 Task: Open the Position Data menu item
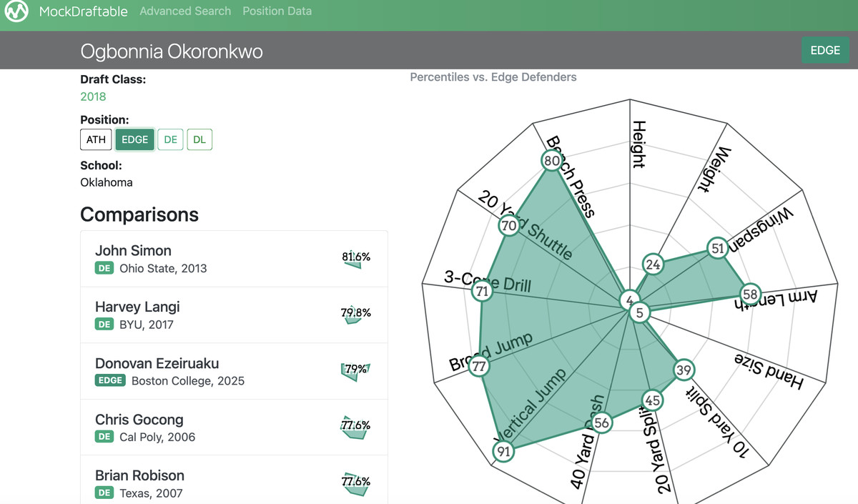pyautogui.click(x=277, y=11)
